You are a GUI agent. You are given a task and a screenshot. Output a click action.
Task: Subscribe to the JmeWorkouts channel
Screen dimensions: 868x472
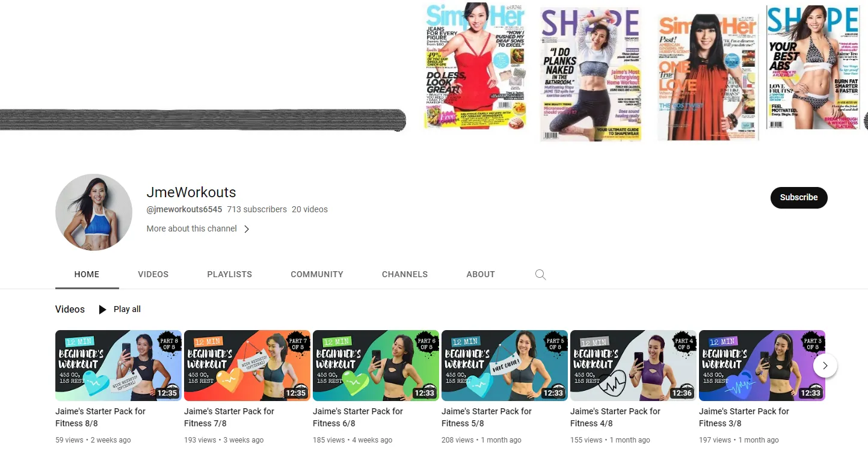coord(799,197)
